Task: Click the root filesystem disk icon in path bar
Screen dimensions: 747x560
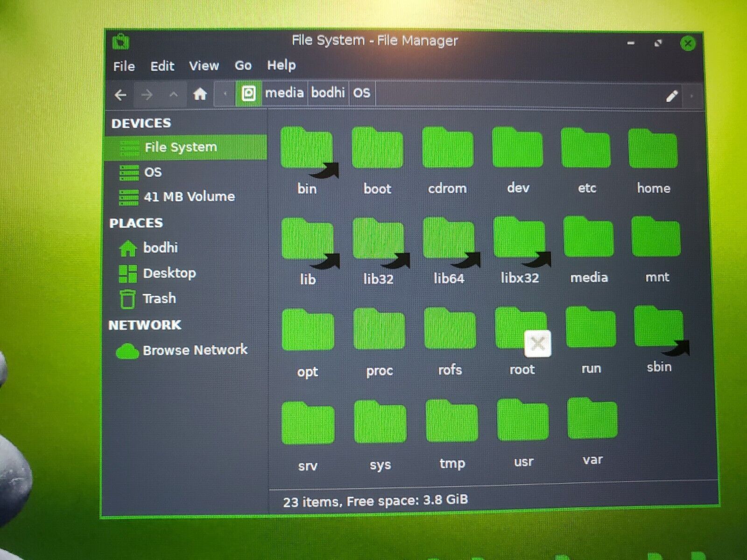Action: tap(248, 93)
